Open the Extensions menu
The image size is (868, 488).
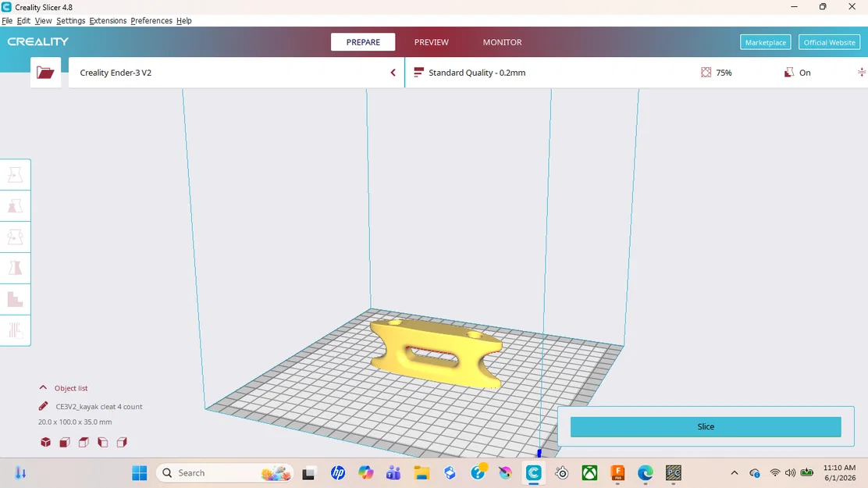coord(108,20)
